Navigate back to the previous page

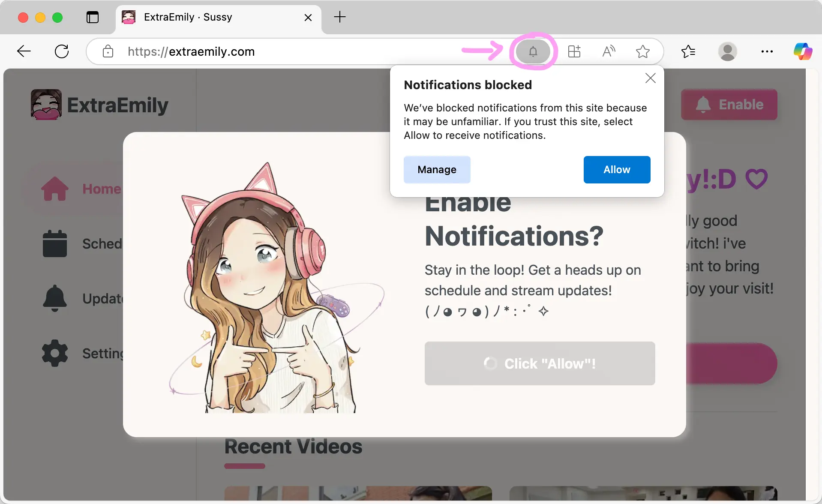click(24, 51)
